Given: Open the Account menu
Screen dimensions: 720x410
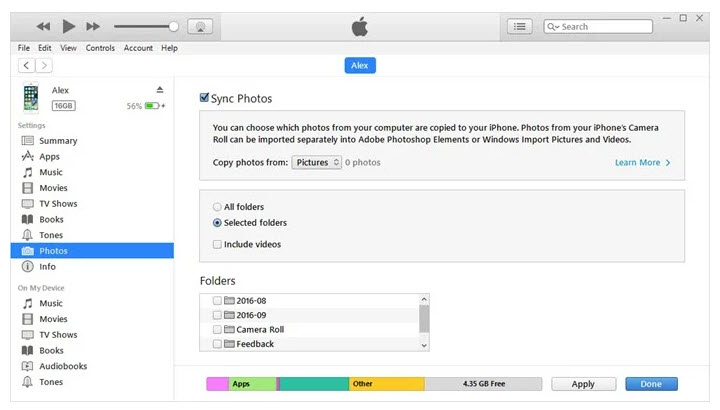Looking at the screenshot, I should point(138,48).
